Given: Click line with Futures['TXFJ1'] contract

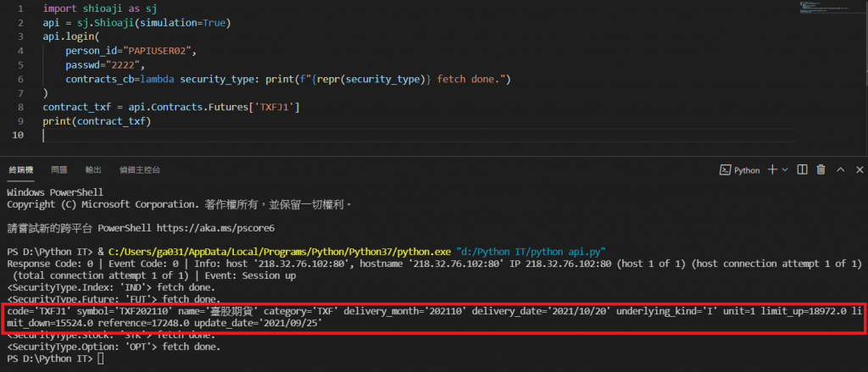Looking at the screenshot, I should (x=171, y=107).
